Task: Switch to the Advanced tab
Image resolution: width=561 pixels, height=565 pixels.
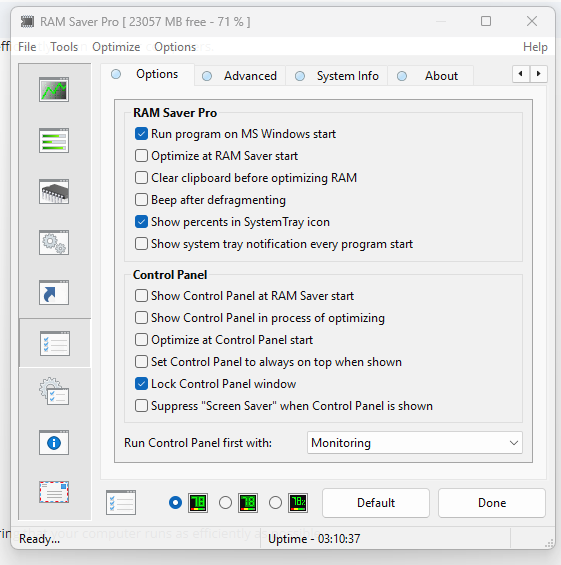Action: [240, 76]
